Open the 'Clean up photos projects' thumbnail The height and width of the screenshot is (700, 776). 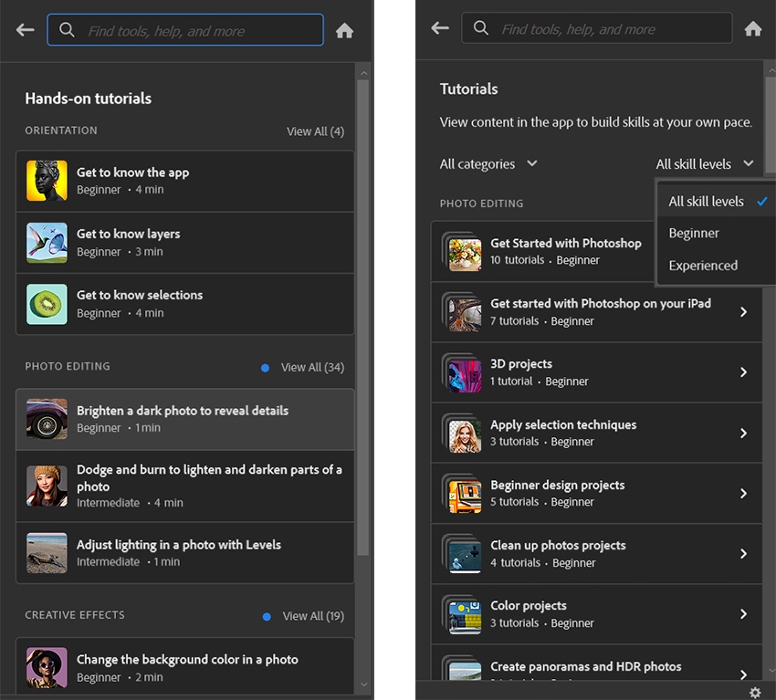[462, 554]
